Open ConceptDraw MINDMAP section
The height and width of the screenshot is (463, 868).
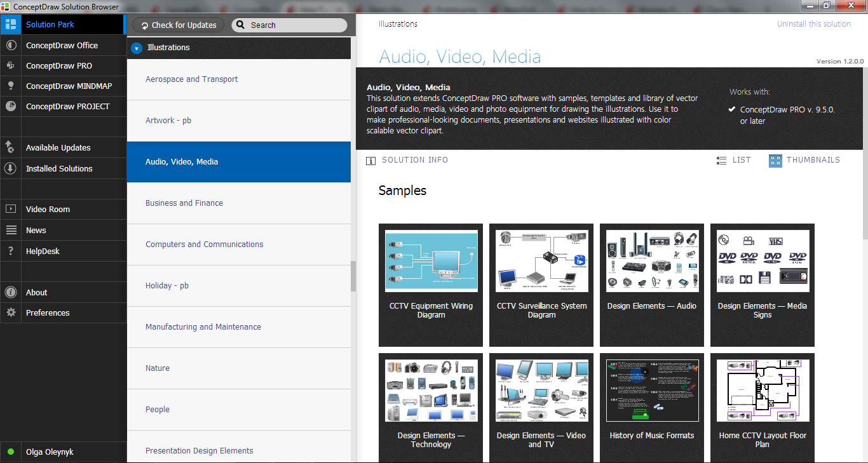tap(64, 86)
